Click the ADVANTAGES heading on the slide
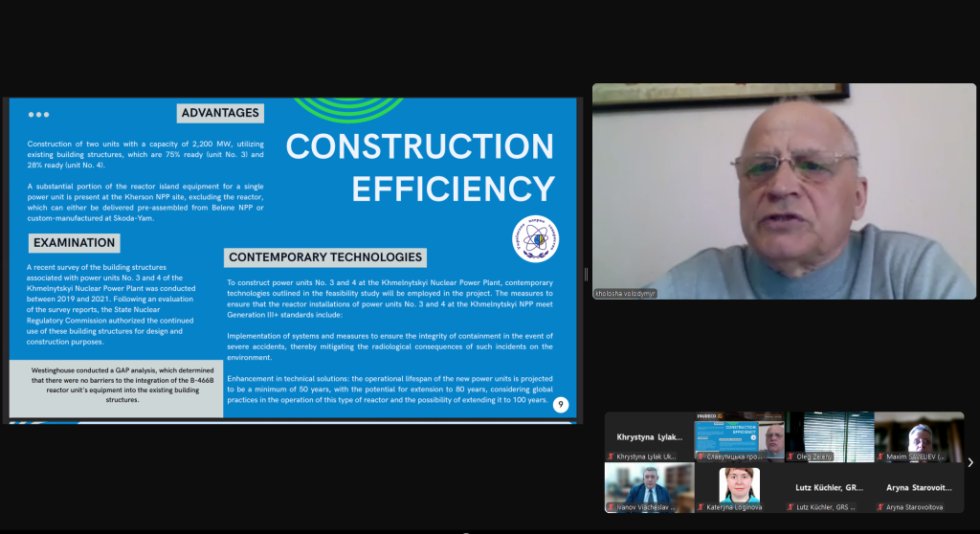The image size is (980, 534). pyautogui.click(x=220, y=113)
